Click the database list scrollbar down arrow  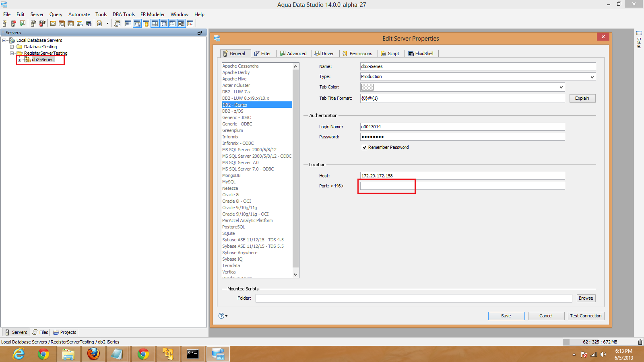click(296, 275)
